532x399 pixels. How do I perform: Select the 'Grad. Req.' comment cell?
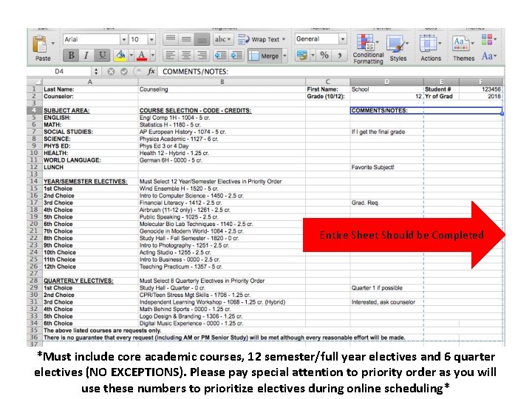pos(386,203)
